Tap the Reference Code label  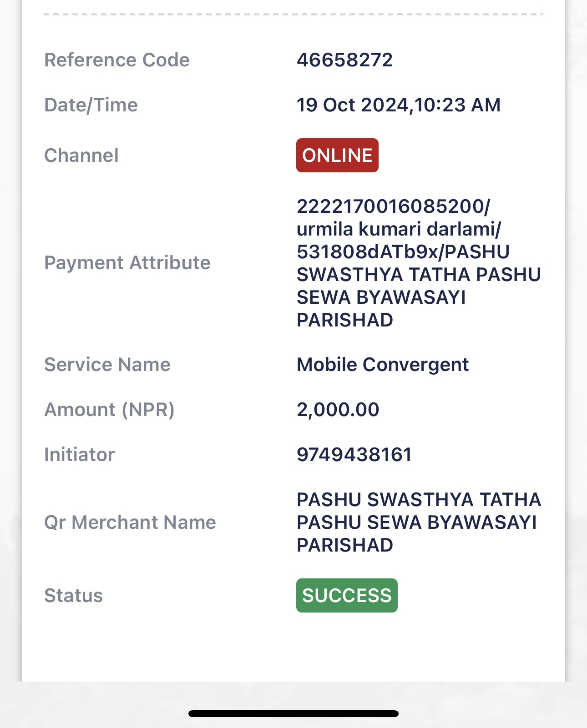coord(117,60)
